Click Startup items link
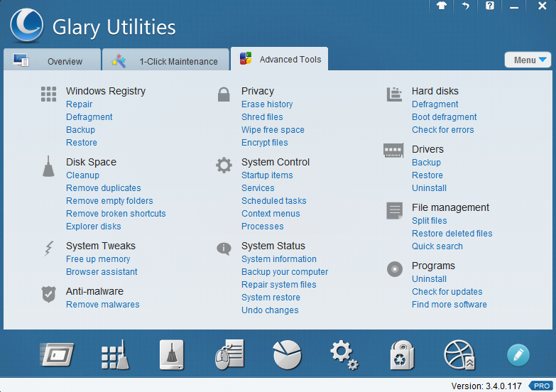The height and width of the screenshot is (392, 556). [x=267, y=175]
